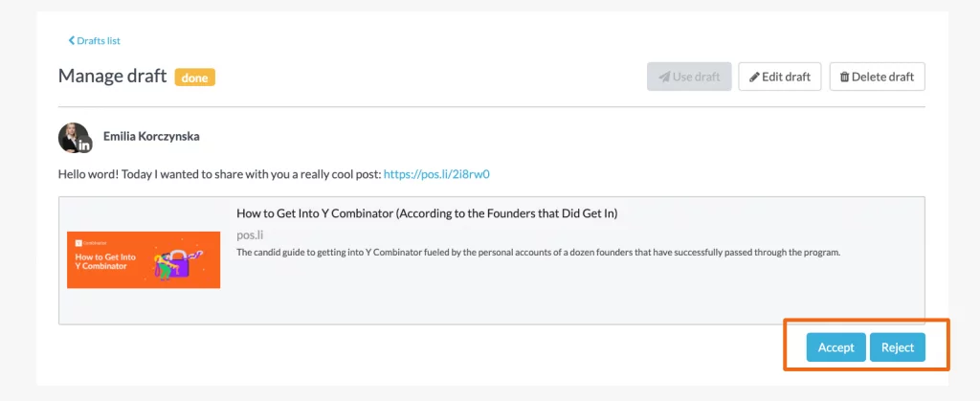
Task: Open the How to Get Into Y Combinator title
Action: point(427,213)
